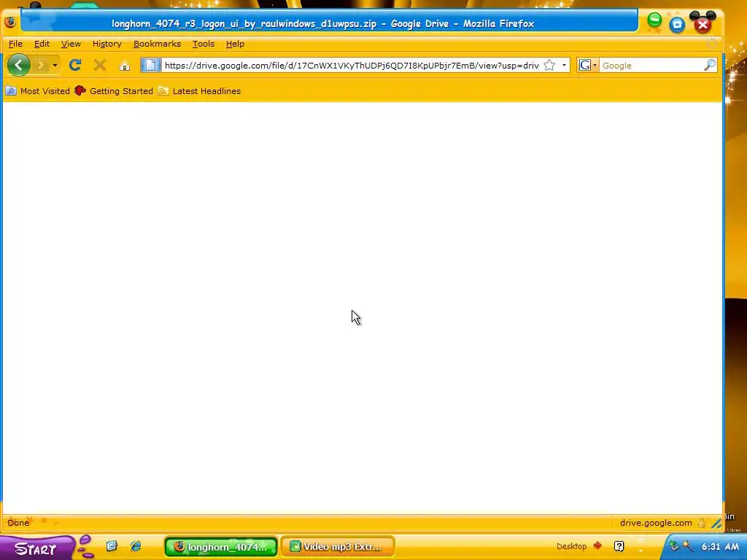
Task: Open the Most Visited bookmarks folder
Action: tap(38, 91)
